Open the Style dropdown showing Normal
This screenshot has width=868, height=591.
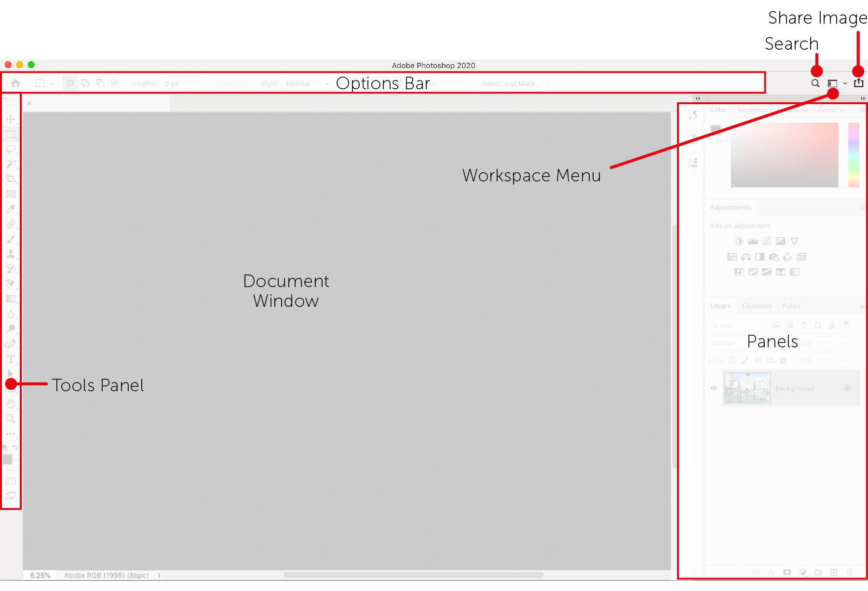tap(307, 83)
